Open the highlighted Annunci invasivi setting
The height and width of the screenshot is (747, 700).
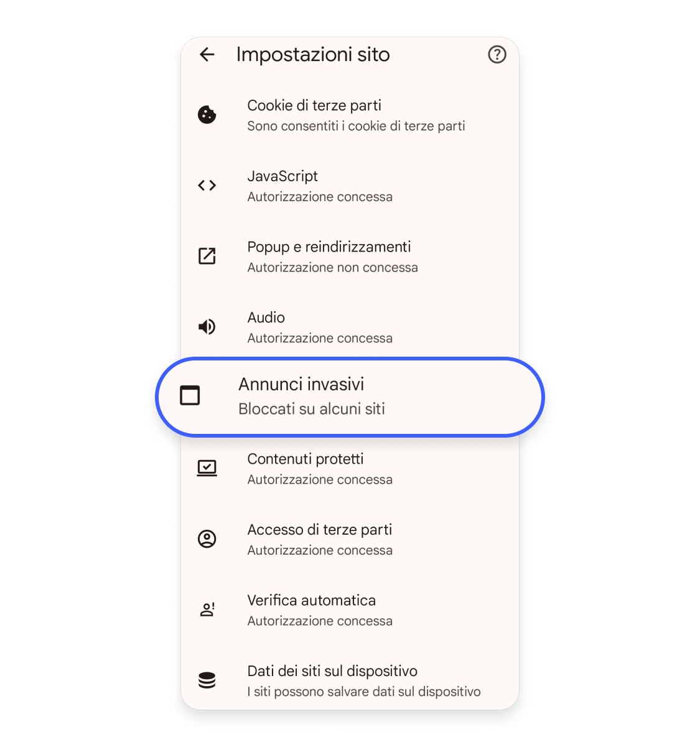pos(348,396)
